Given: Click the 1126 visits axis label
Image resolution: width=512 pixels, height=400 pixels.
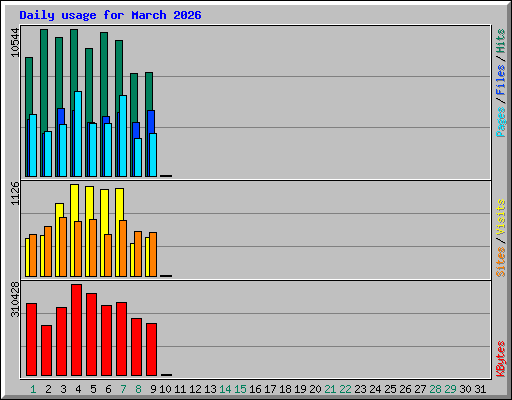Looking at the screenshot, I should click(15, 194).
